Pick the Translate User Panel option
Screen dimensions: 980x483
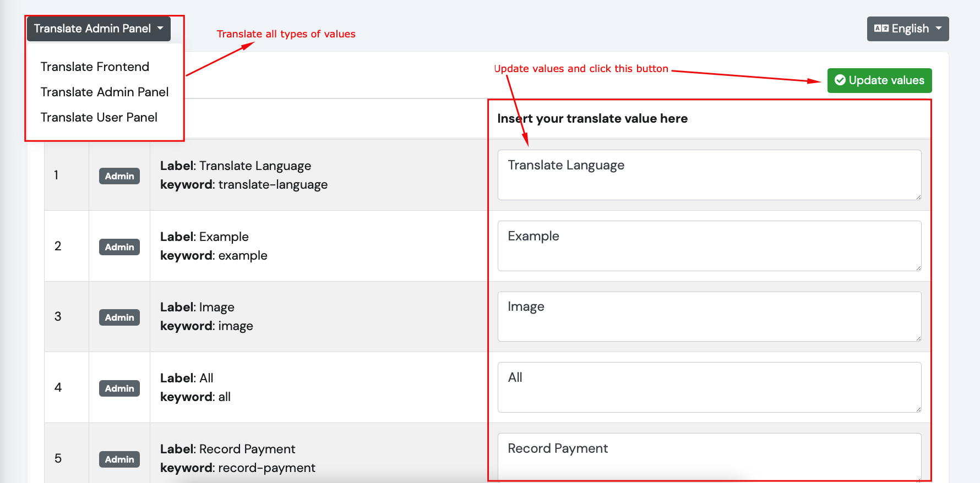click(99, 117)
